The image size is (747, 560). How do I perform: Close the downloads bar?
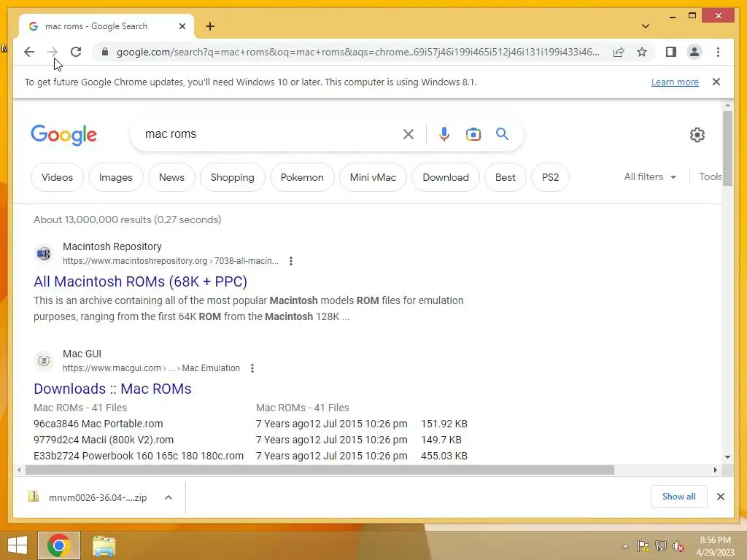(x=720, y=497)
